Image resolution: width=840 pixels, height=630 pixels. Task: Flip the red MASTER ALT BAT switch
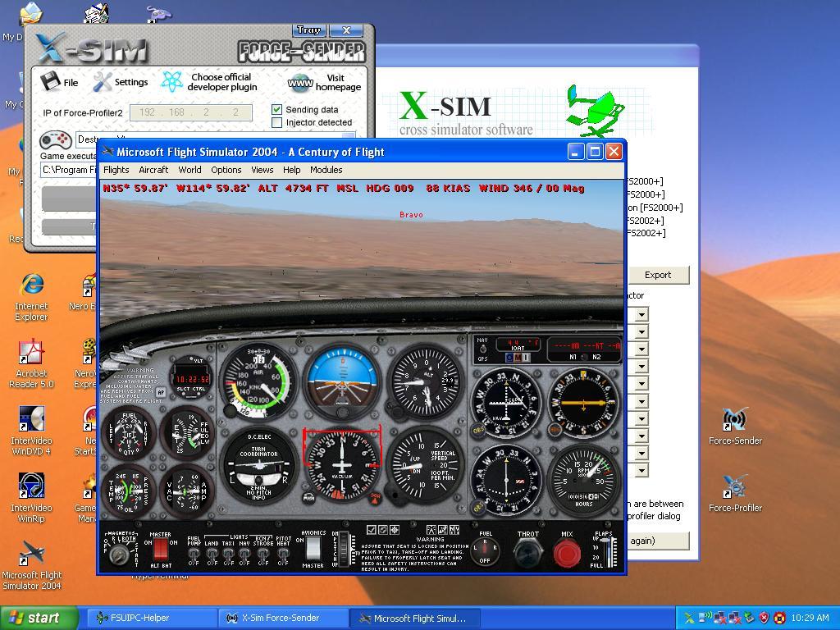click(x=160, y=550)
